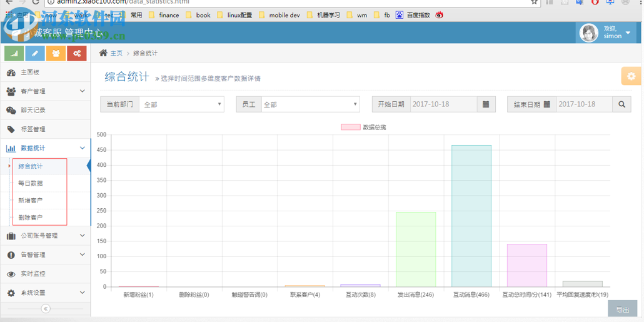Image resolution: width=644 pixels, height=322 pixels.
Task: Open the orange gear settings panel
Action: tap(631, 76)
